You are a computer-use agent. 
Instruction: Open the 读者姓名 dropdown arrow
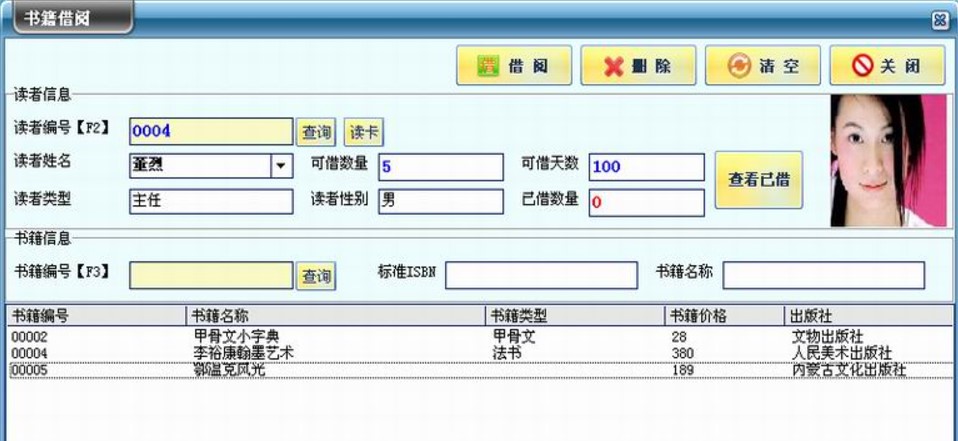coord(281,166)
